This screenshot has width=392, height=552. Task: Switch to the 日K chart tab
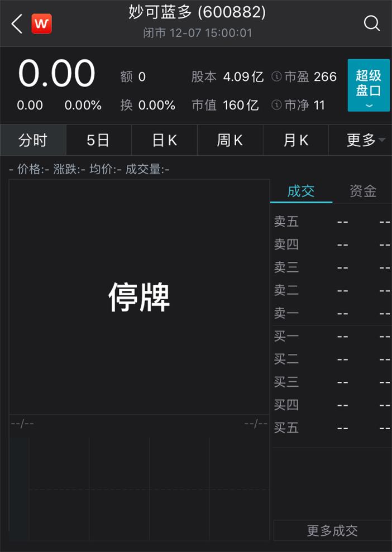pyautogui.click(x=165, y=140)
